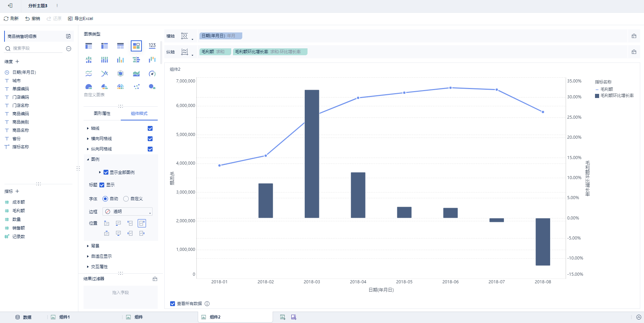Open field search options (circle icon)

click(69, 49)
